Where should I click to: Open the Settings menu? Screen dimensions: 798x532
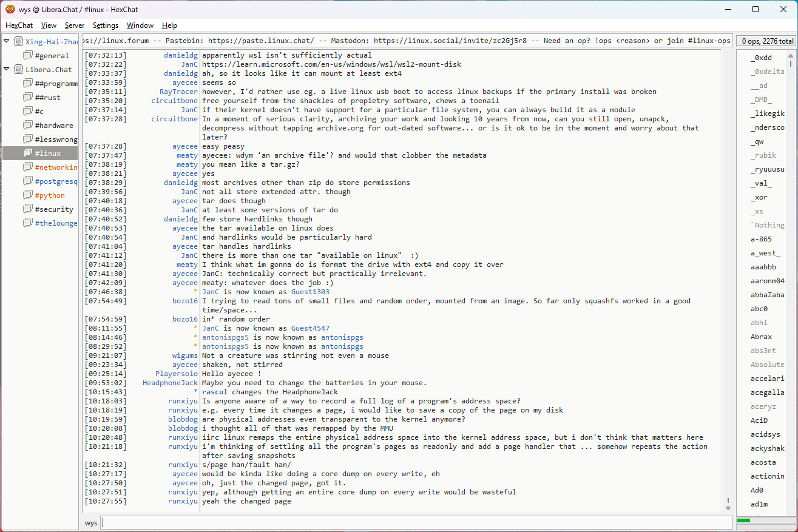tap(106, 25)
